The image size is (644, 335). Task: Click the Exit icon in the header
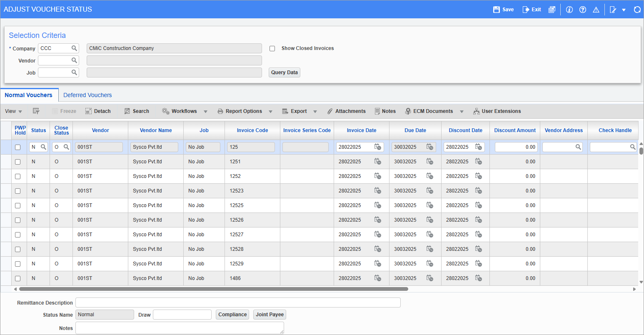(531, 9)
